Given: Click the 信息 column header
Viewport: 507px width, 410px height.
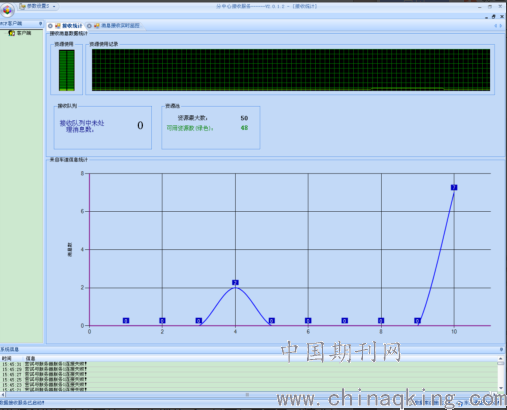Looking at the screenshot, I should coord(31,358).
